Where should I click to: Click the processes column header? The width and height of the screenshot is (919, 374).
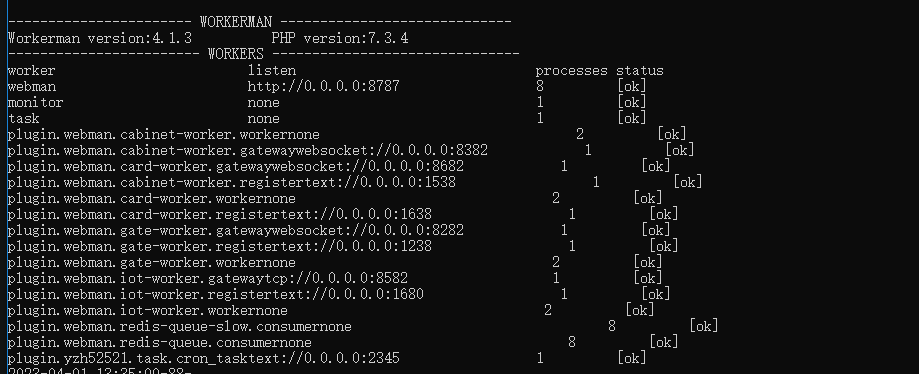(x=571, y=71)
